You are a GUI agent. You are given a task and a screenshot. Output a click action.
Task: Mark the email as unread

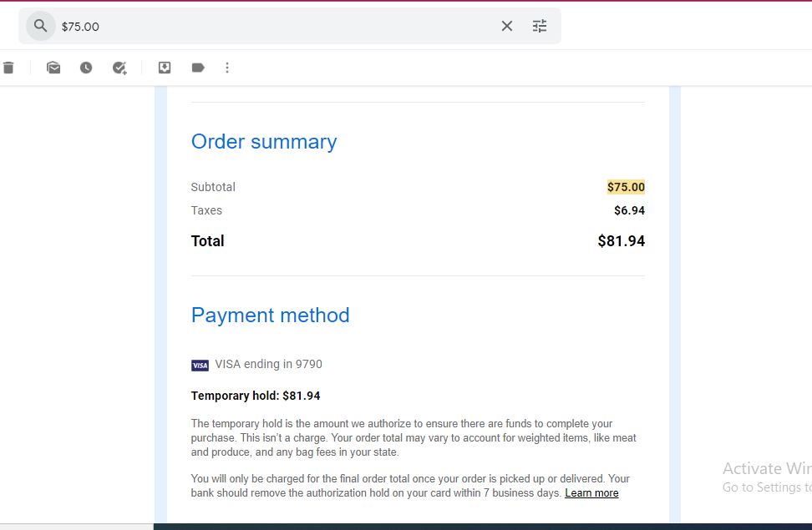tap(53, 68)
